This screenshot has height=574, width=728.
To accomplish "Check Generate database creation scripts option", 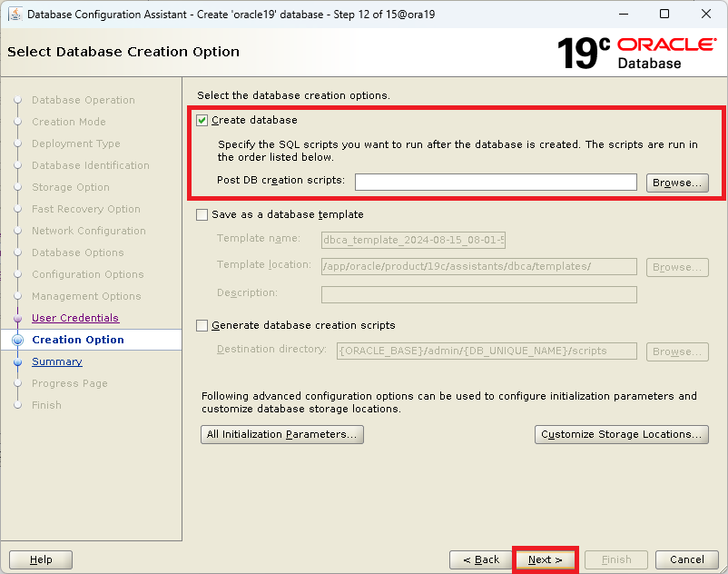I will [202, 325].
